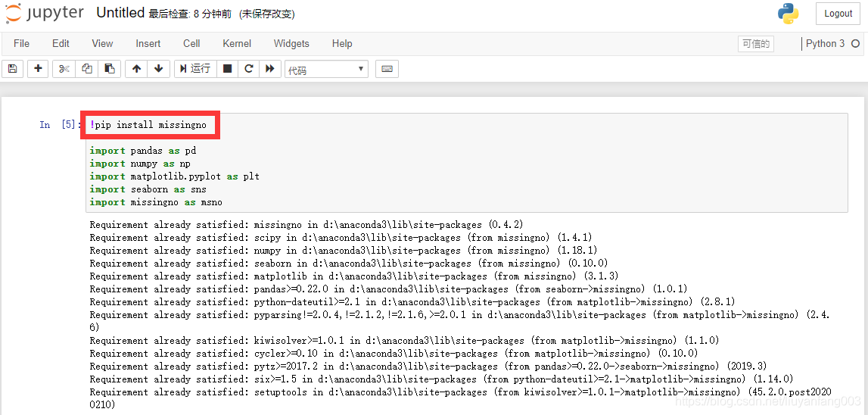Click the import numpy as np line
This screenshot has height=415, width=868.
(140, 164)
